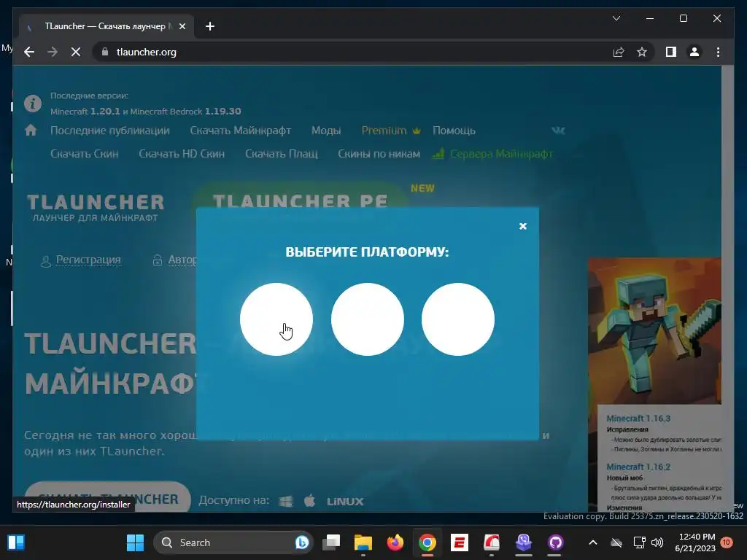This screenshot has width=747, height=560.
Task: Open volume control in system tray
Action: click(x=657, y=542)
